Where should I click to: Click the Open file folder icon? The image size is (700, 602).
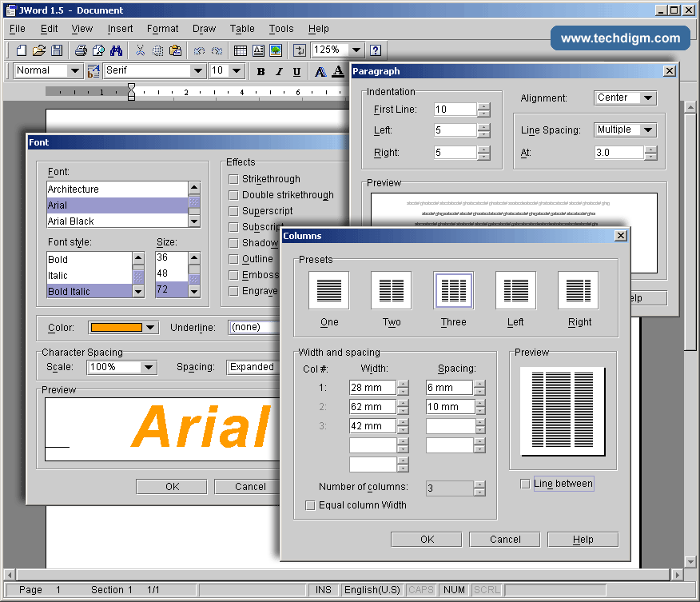[x=38, y=50]
